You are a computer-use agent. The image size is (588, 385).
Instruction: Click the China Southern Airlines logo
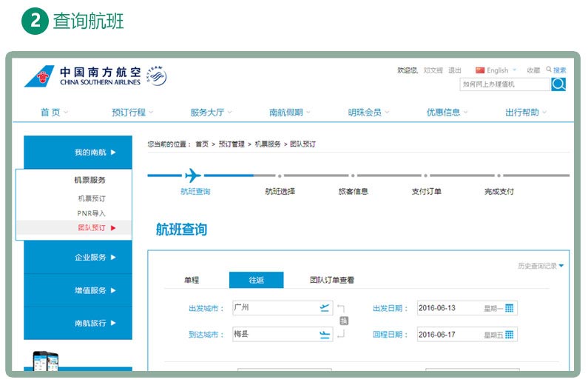point(96,76)
